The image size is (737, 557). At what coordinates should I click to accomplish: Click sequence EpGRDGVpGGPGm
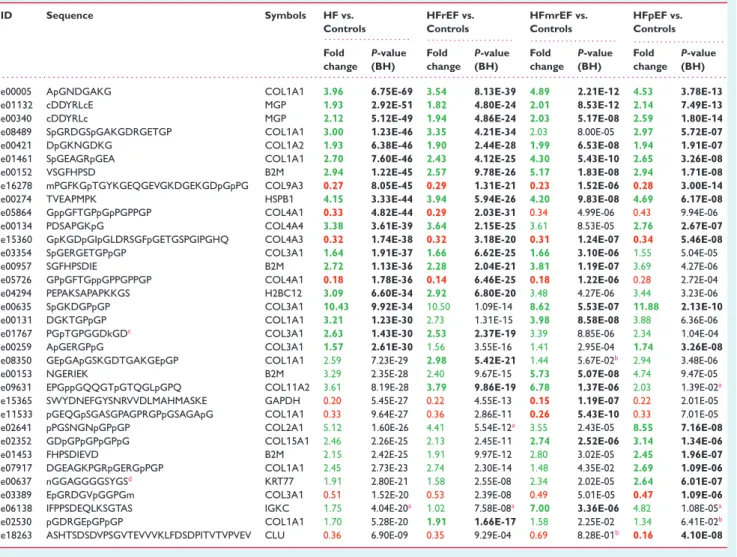coord(90,495)
